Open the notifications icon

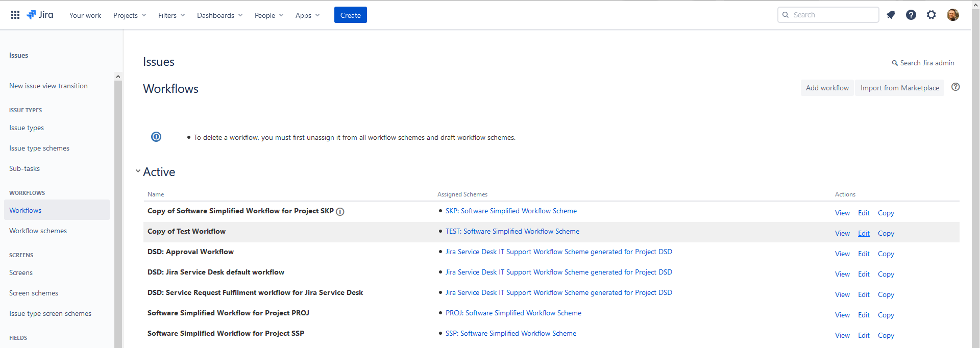pos(891,15)
